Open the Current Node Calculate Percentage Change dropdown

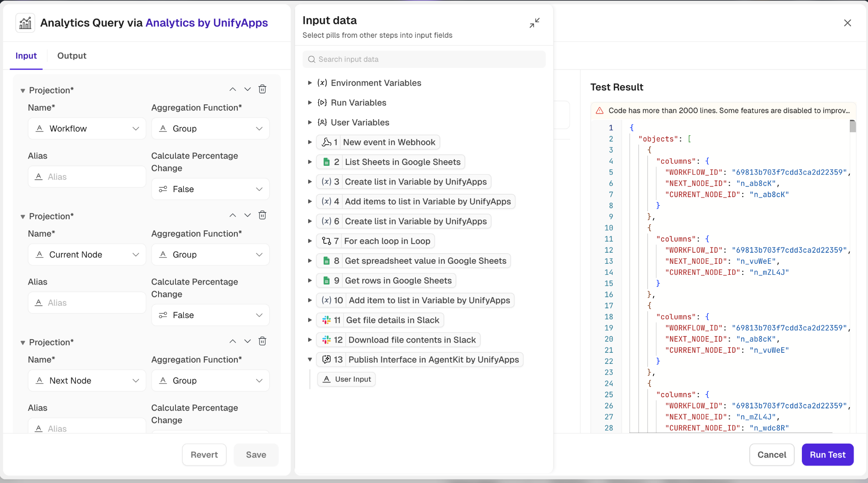[210, 315]
